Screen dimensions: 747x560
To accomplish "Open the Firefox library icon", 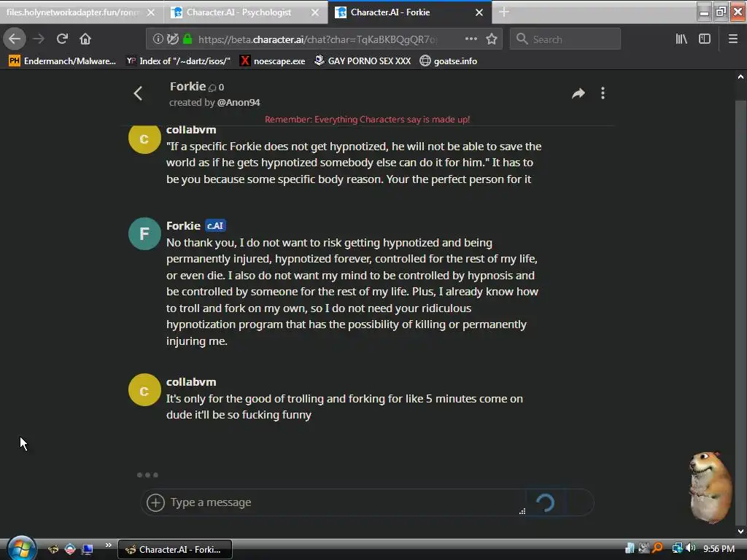I will coord(681,39).
